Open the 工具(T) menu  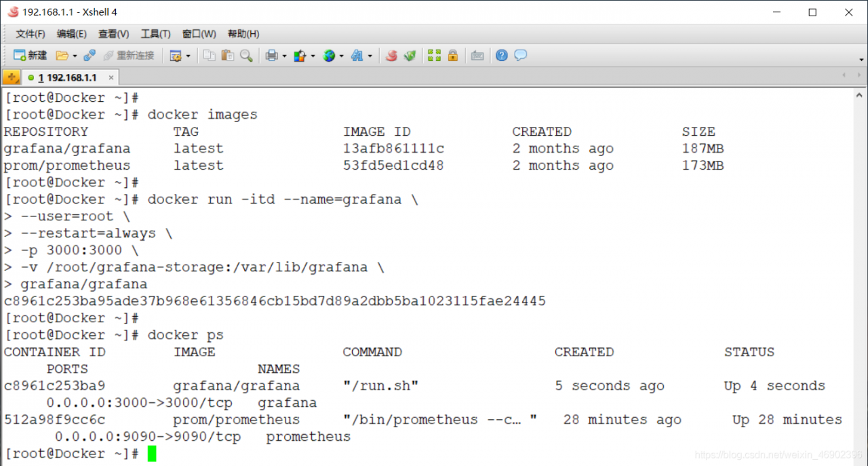coord(155,34)
